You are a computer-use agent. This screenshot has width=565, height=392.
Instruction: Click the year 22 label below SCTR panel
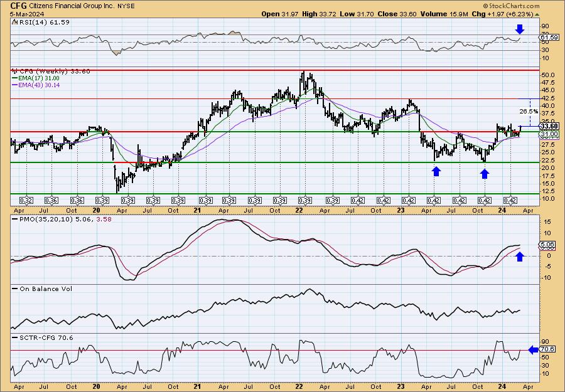tap(299, 386)
